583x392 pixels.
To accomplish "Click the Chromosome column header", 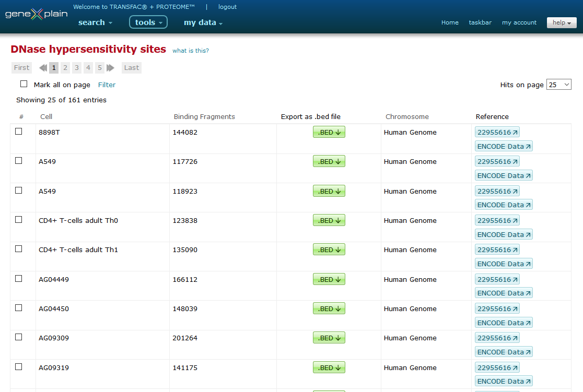I will pyautogui.click(x=407, y=117).
